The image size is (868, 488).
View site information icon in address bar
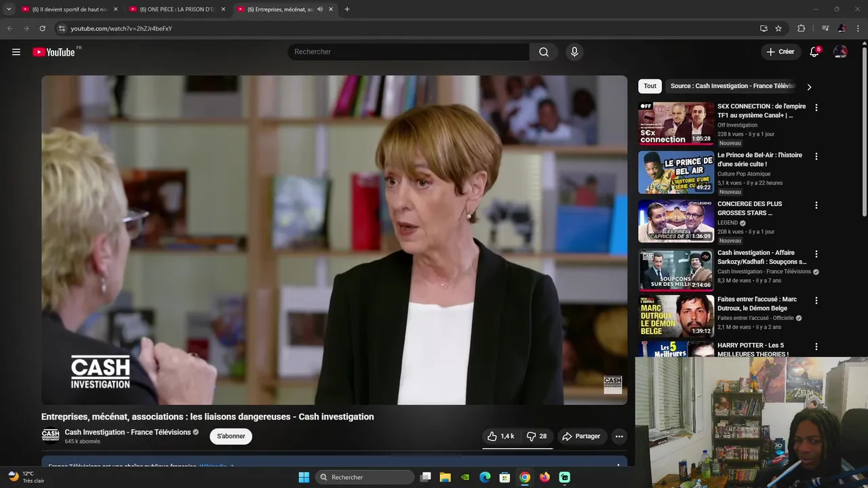[61, 28]
